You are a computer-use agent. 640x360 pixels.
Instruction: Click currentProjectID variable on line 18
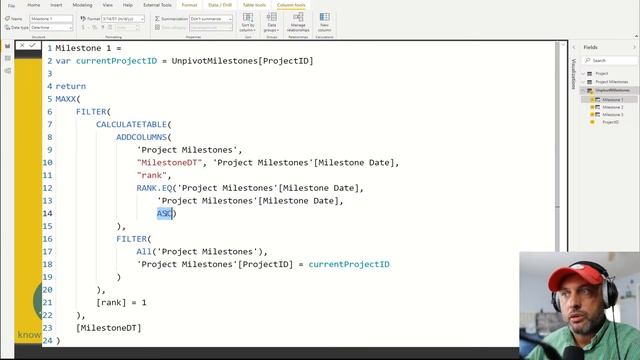(x=349, y=264)
